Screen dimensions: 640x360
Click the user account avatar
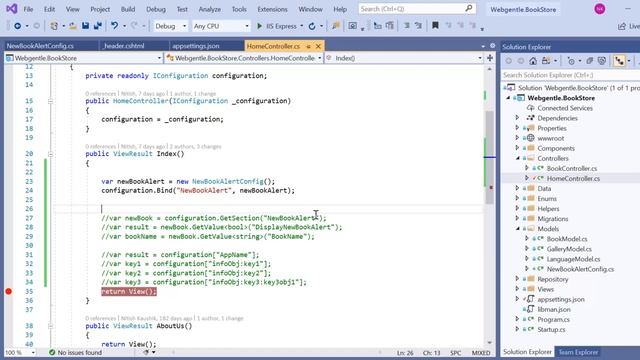[600, 9]
